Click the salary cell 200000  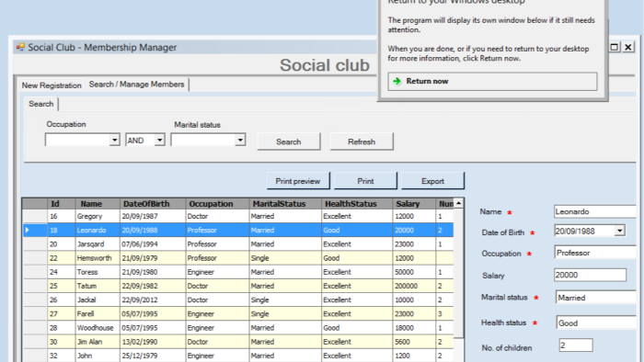pos(414,286)
